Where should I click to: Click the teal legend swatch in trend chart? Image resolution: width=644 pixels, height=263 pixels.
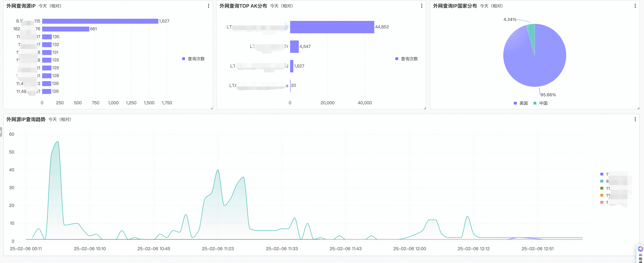[x=602, y=181]
